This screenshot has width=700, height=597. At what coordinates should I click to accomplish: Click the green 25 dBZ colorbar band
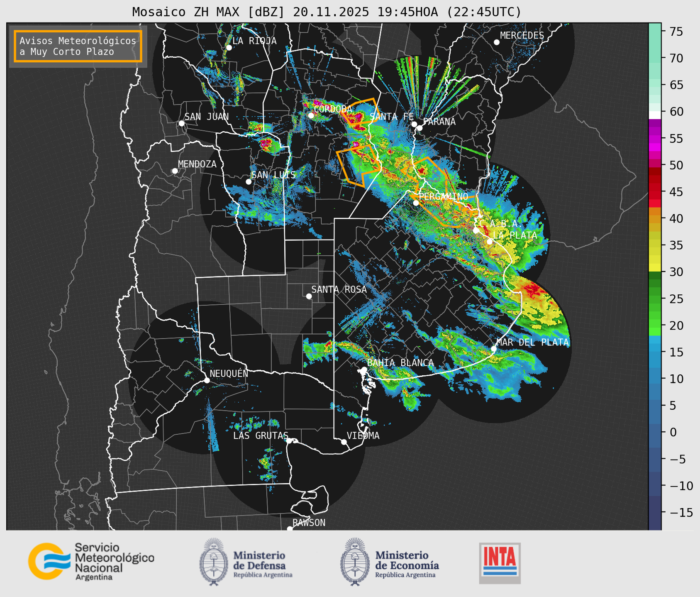click(x=655, y=299)
